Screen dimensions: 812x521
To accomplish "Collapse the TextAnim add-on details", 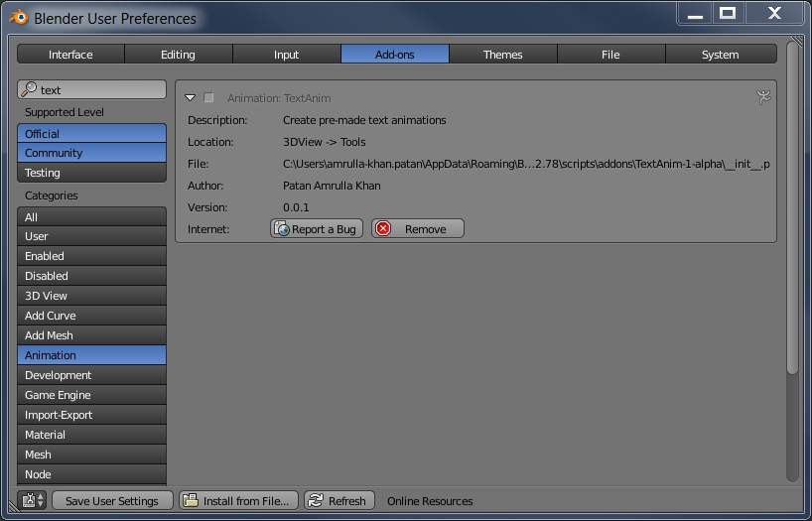I will click(190, 97).
